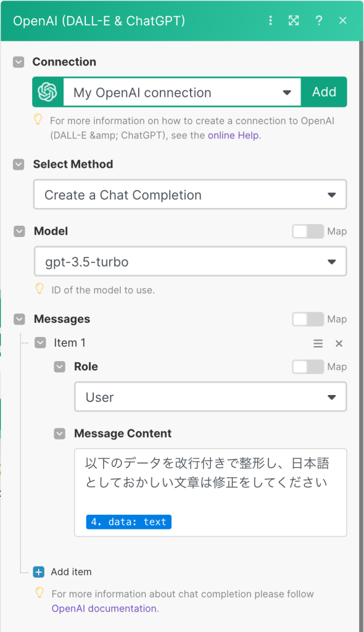
Task: Enable the Map switch for Messages
Action: coord(308,319)
